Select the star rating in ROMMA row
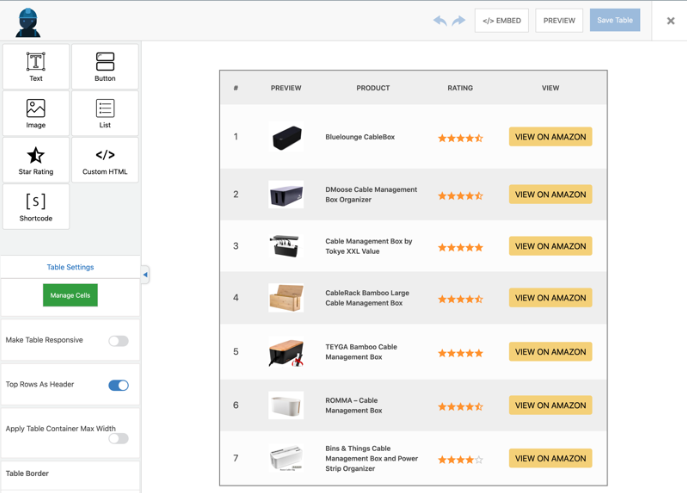The image size is (687, 493). [460, 406]
